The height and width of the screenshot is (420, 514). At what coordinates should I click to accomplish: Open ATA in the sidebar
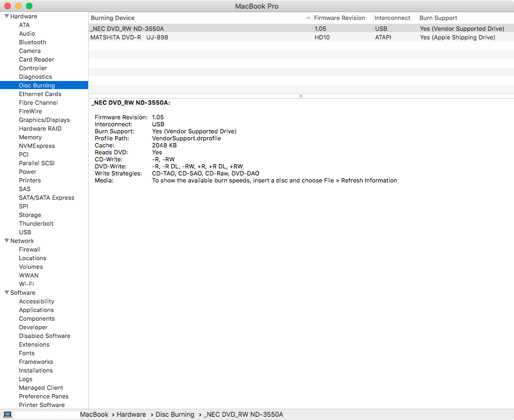click(x=24, y=25)
